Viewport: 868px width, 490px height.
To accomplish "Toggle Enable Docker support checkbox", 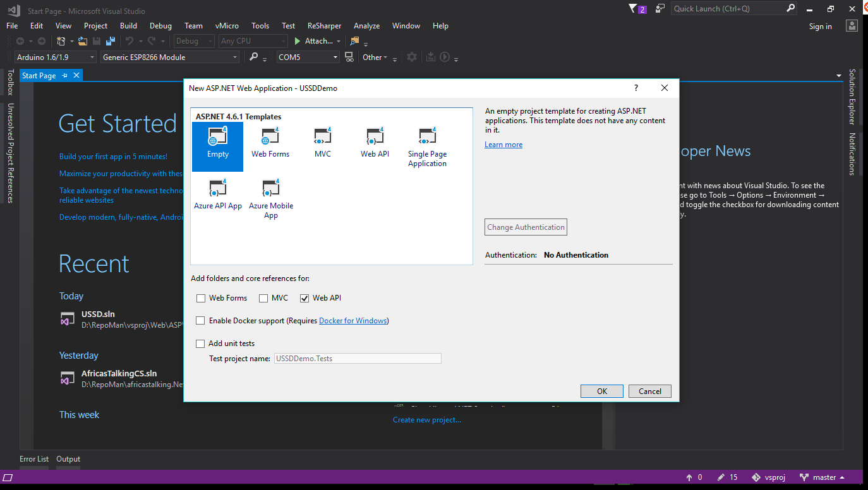I will (200, 321).
